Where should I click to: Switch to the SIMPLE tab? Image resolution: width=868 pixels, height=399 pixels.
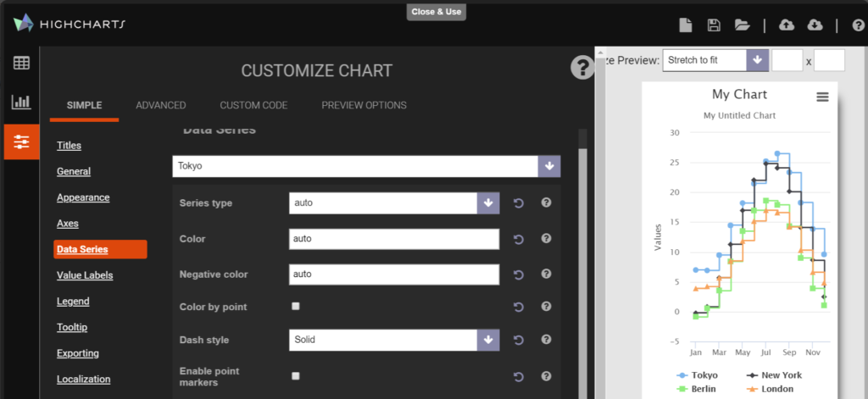pyautogui.click(x=84, y=105)
